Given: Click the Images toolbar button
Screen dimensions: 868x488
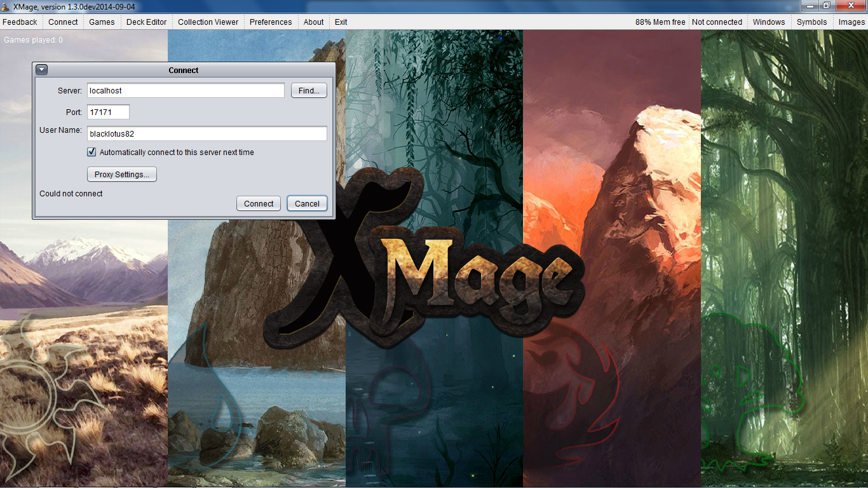Looking at the screenshot, I should click(x=851, y=22).
